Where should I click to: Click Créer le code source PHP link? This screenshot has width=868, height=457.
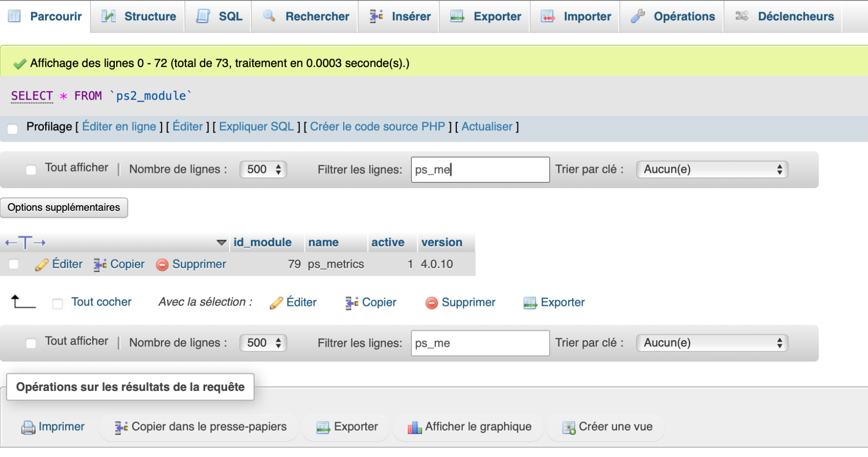tap(377, 127)
